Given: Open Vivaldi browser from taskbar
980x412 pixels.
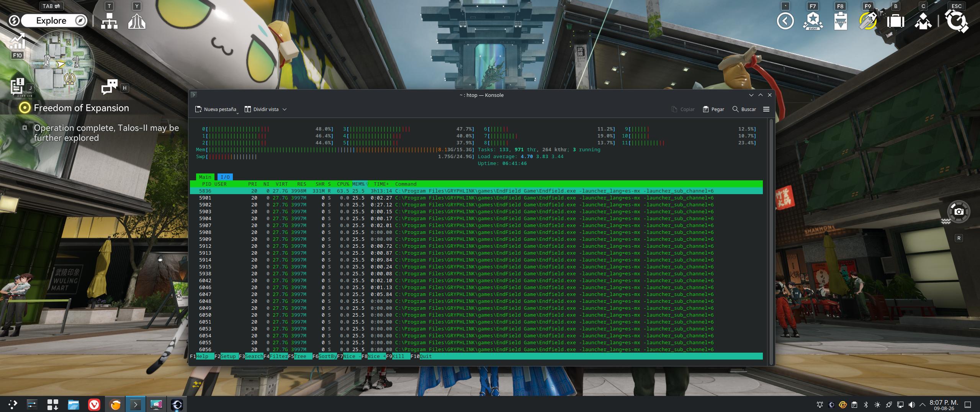Looking at the screenshot, I should pyautogui.click(x=94, y=404).
